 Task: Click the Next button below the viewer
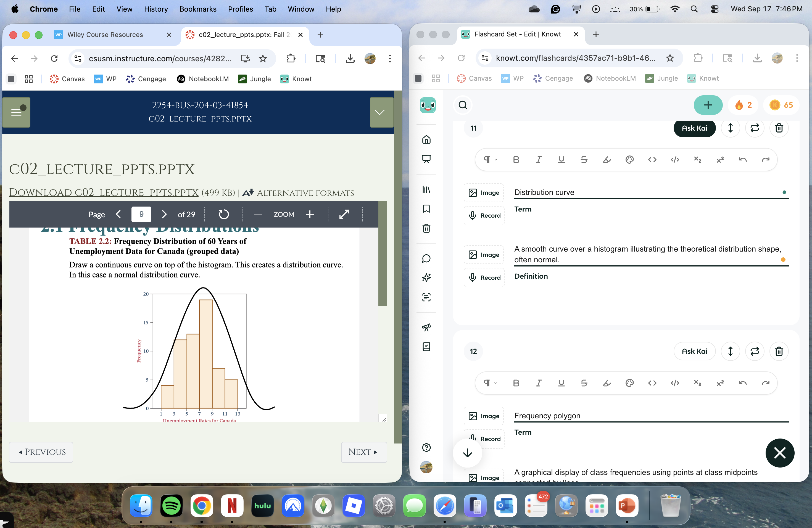click(x=363, y=452)
